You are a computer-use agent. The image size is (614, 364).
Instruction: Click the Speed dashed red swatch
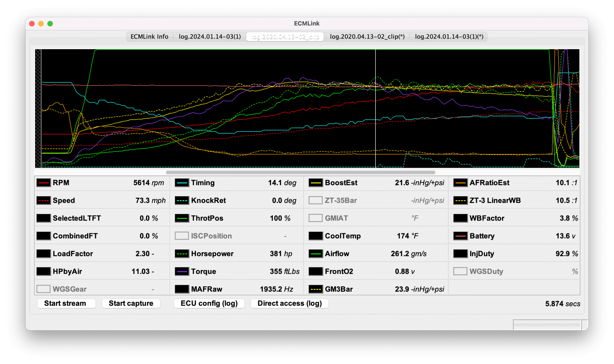(x=43, y=201)
